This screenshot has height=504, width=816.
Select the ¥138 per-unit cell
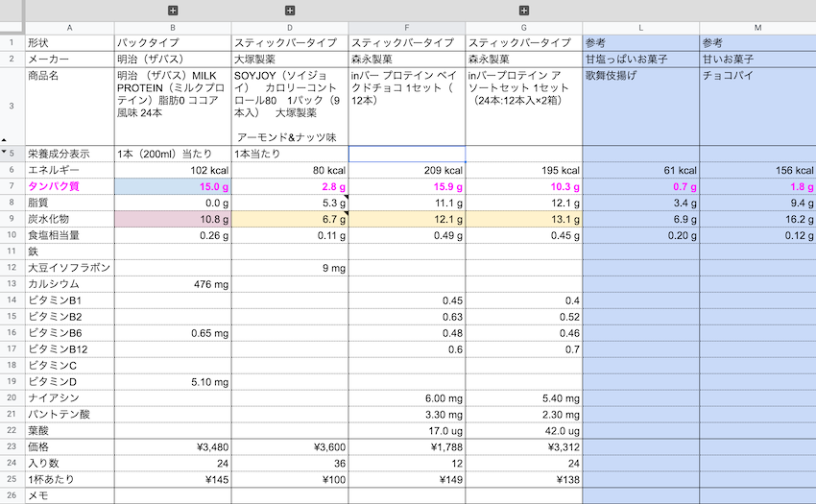524,480
